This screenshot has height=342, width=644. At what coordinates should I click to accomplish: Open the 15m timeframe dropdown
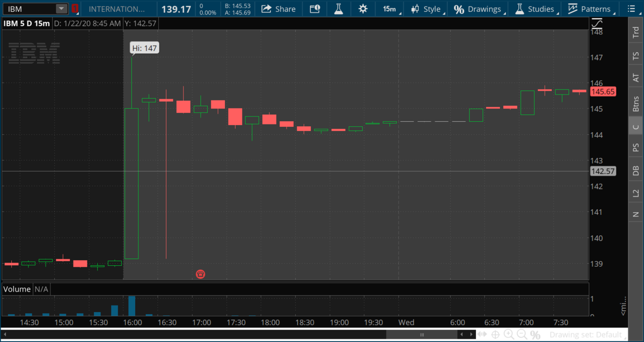(390, 9)
